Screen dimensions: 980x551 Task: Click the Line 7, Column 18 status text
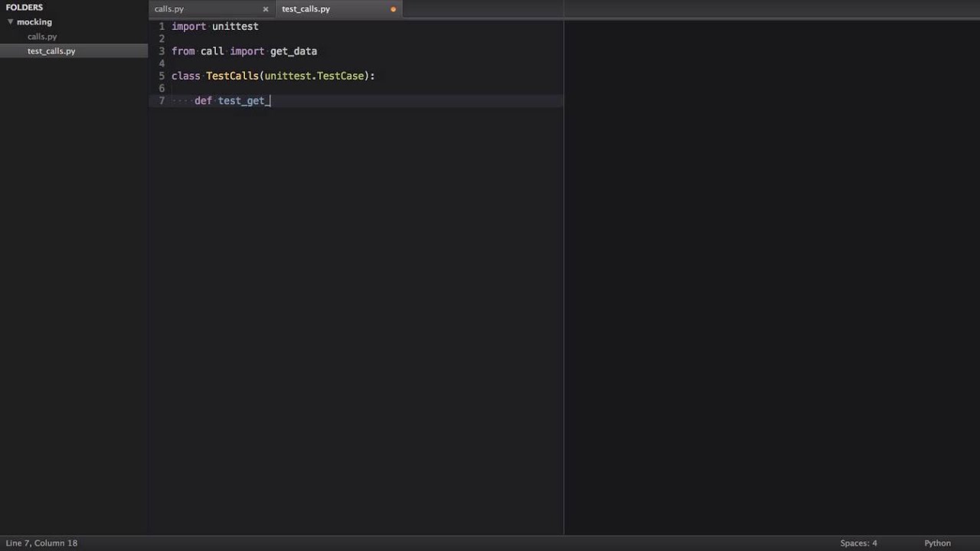tap(41, 543)
